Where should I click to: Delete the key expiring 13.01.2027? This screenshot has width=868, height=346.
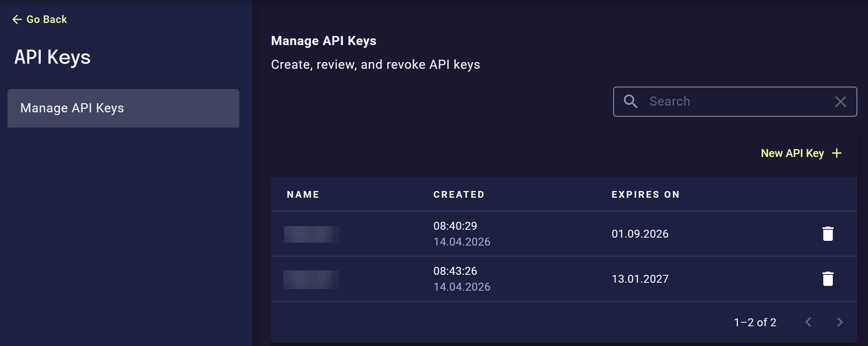point(828,279)
